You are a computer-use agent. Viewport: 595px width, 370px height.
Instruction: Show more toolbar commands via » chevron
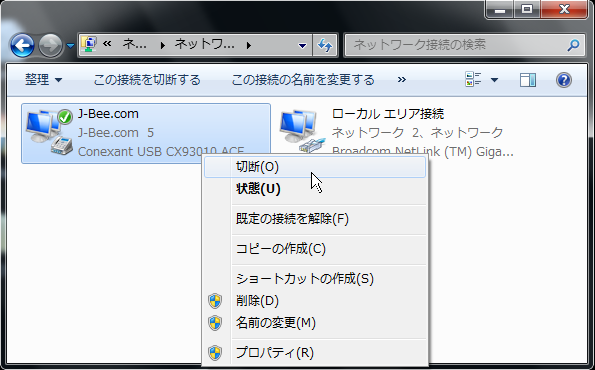(401, 80)
